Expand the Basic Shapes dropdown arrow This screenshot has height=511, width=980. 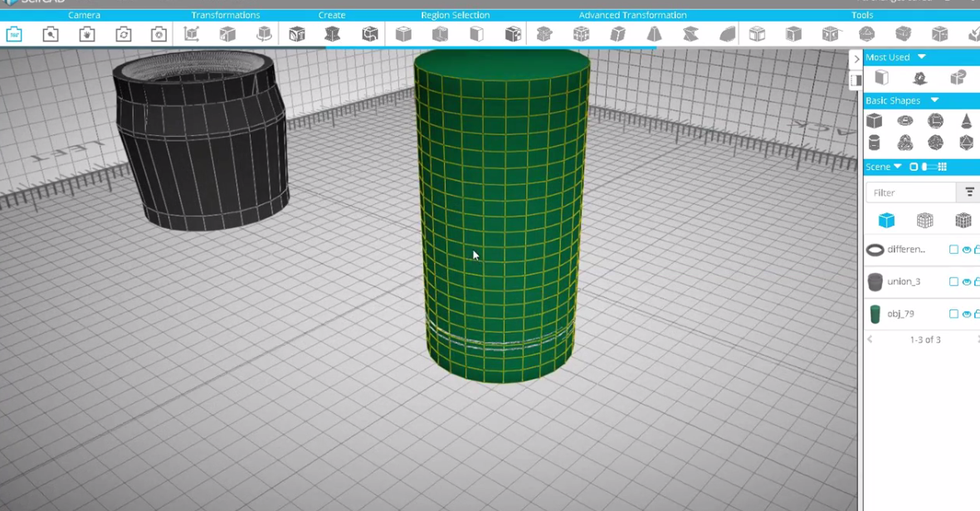tap(934, 100)
